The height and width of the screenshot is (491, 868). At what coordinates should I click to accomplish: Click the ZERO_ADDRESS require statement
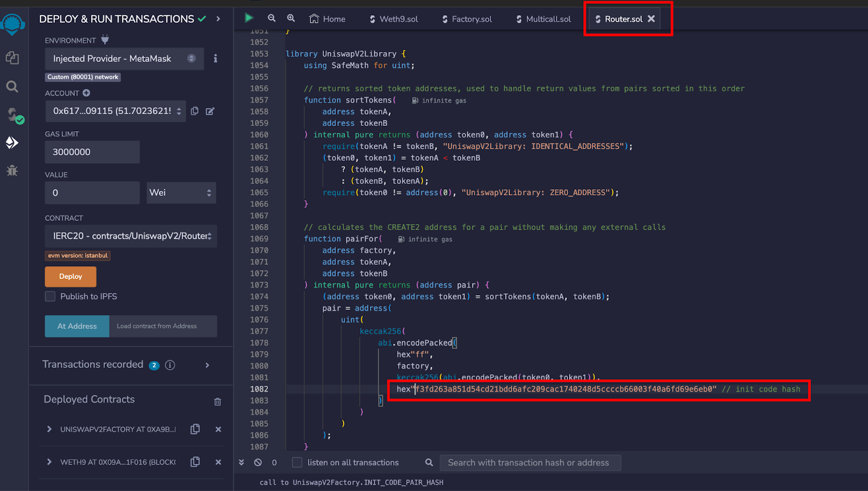pyautogui.click(x=470, y=193)
